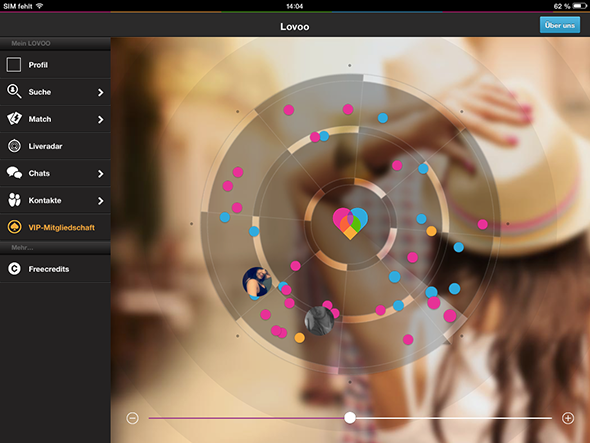Click the Match cards icon
This screenshot has width=590, height=443.
click(14, 119)
